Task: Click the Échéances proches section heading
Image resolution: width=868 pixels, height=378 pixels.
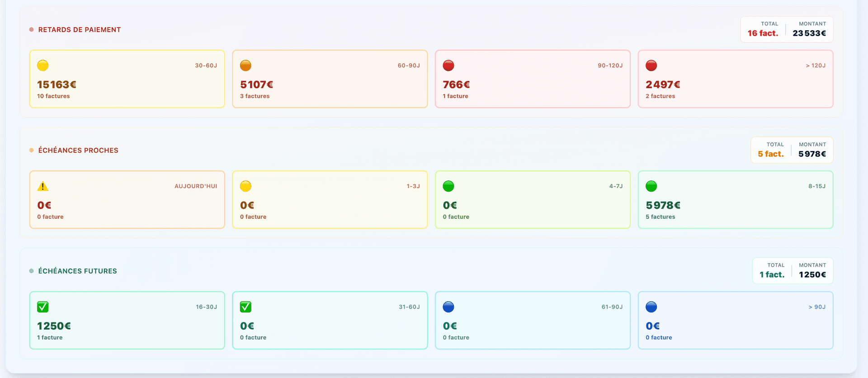Action: click(x=78, y=151)
